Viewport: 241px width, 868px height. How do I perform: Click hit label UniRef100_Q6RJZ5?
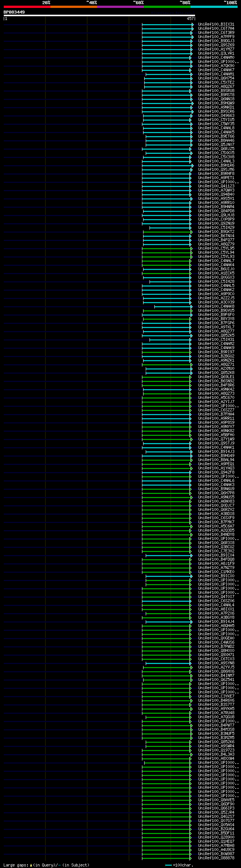[216, 149]
